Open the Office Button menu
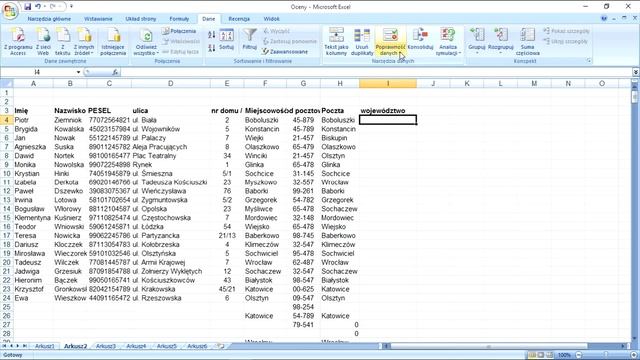Screen dimensions: 640x360 (10, 10)
